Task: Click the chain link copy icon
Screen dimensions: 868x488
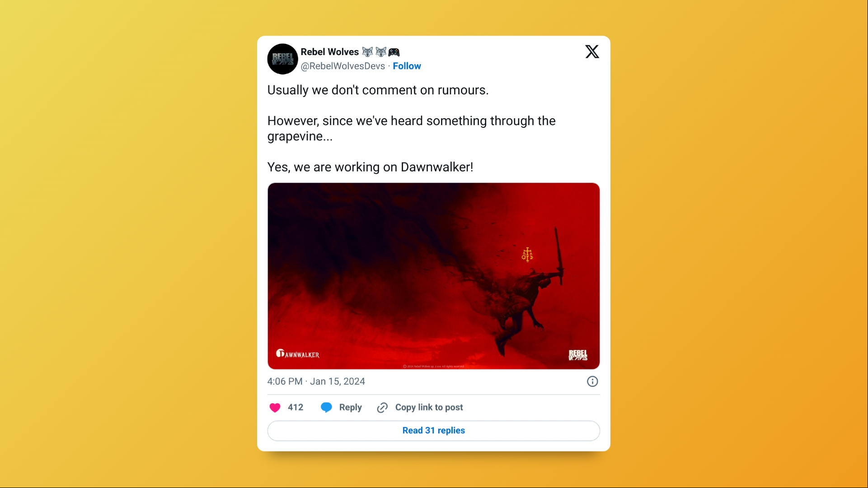Action: (382, 408)
